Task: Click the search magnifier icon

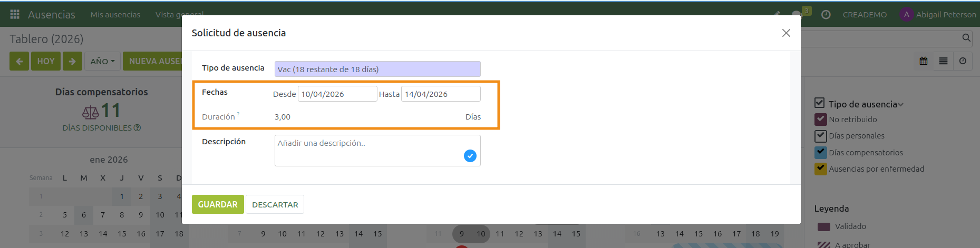Action: (x=966, y=38)
